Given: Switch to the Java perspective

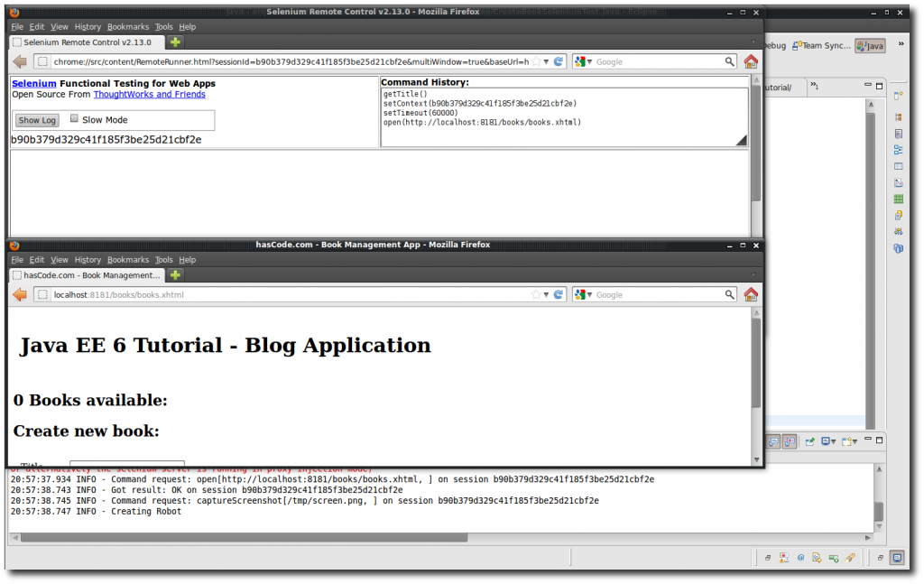Looking at the screenshot, I should (870, 45).
